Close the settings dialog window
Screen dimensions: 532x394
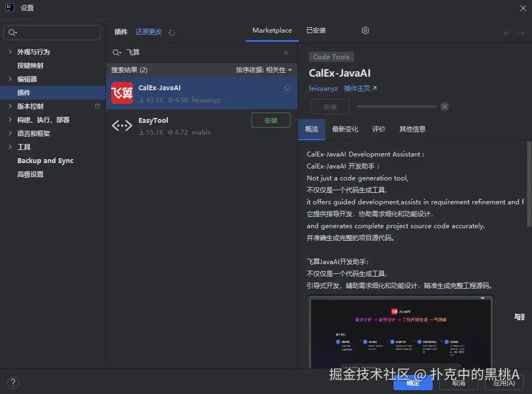(523, 8)
